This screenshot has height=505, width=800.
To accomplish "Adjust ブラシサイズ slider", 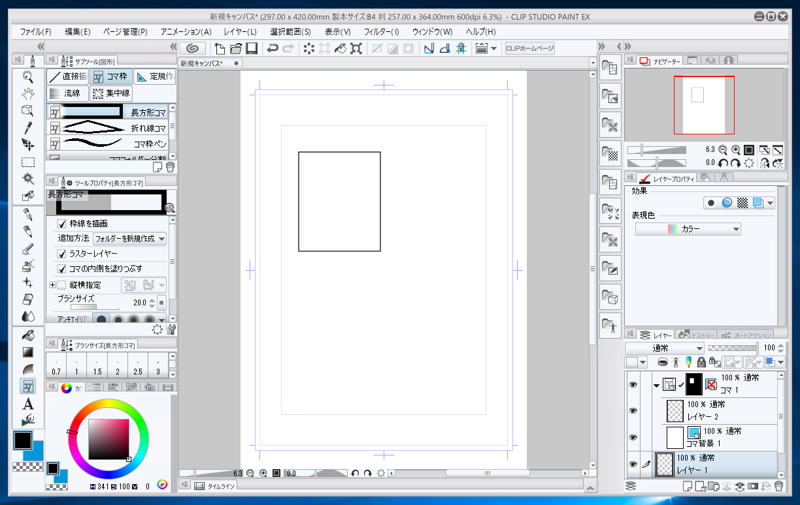I will [95, 307].
